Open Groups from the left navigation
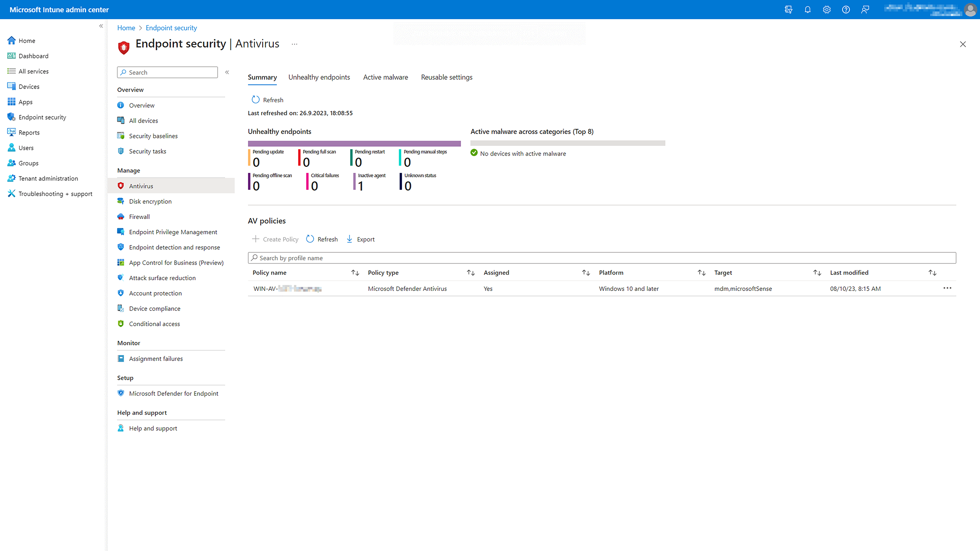The height and width of the screenshot is (551, 980). pyautogui.click(x=28, y=163)
